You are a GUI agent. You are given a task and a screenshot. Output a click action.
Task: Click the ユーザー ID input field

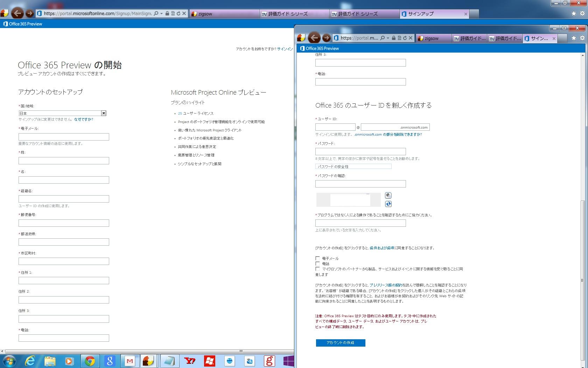[x=335, y=127]
